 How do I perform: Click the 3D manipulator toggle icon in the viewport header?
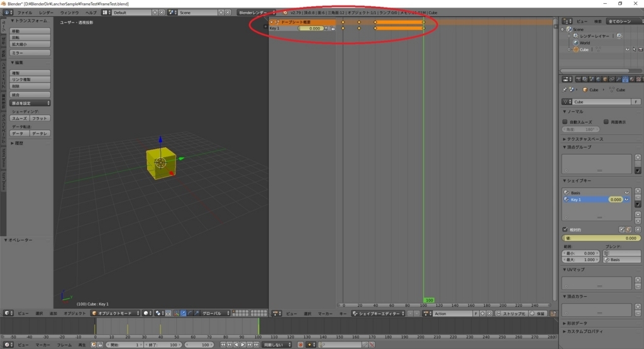[176, 313]
